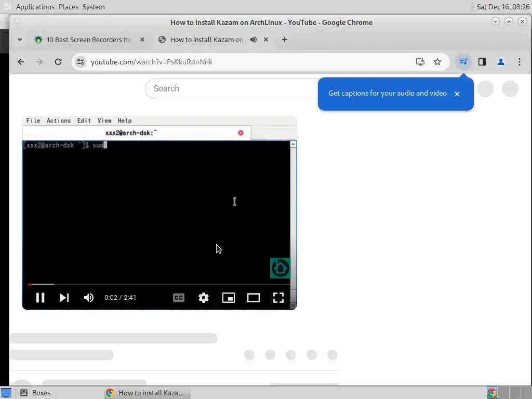
Task: Mute the Kazam tab audio icon
Action: click(254, 39)
